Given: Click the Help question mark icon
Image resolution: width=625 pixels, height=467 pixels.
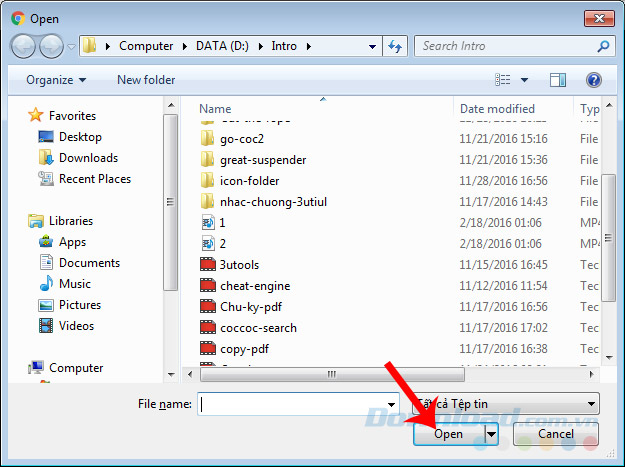Looking at the screenshot, I should coord(593,80).
